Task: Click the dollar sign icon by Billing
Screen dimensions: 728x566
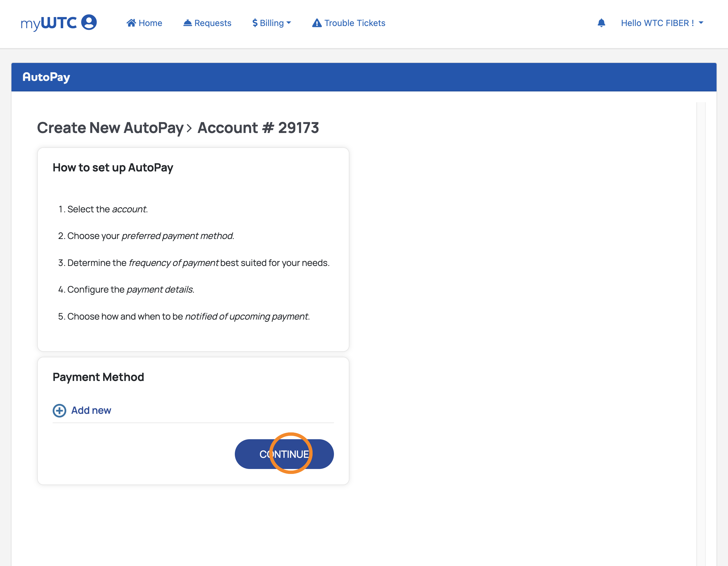Action: [255, 23]
